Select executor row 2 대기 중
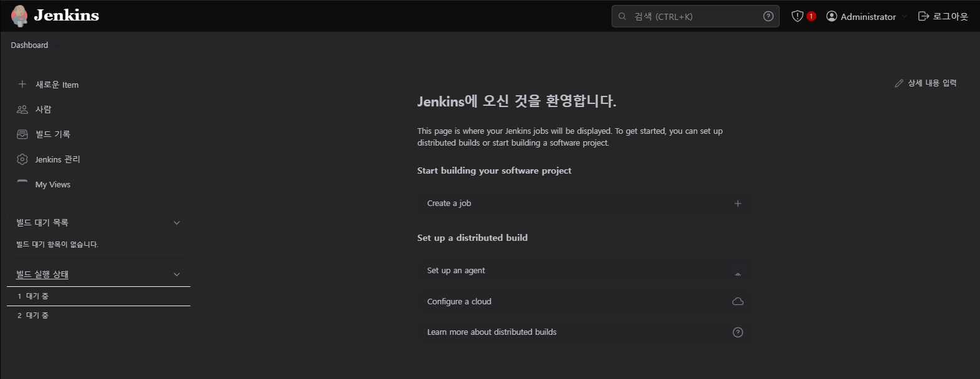This screenshot has height=379, width=980. (x=98, y=316)
